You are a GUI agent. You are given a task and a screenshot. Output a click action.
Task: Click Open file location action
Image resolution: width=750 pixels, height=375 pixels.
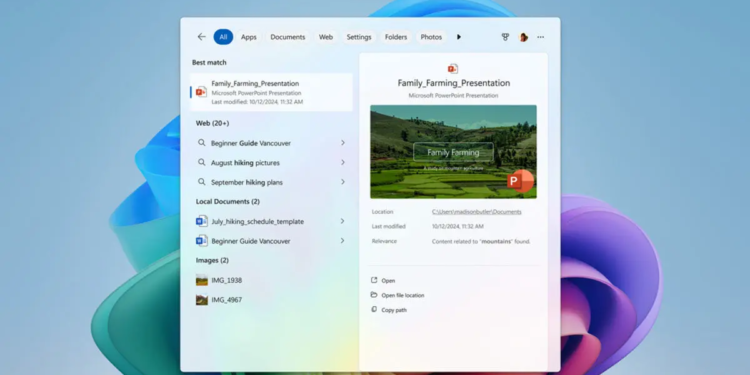397,295
